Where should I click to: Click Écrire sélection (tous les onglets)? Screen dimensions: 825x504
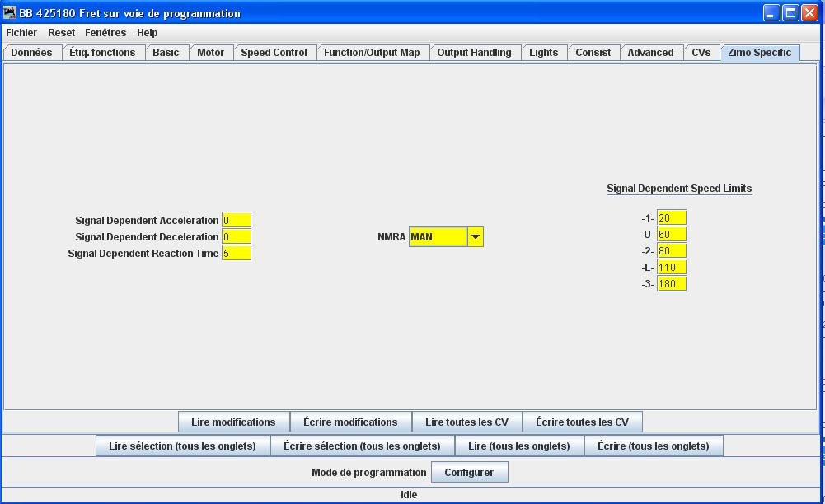tap(362, 446)
